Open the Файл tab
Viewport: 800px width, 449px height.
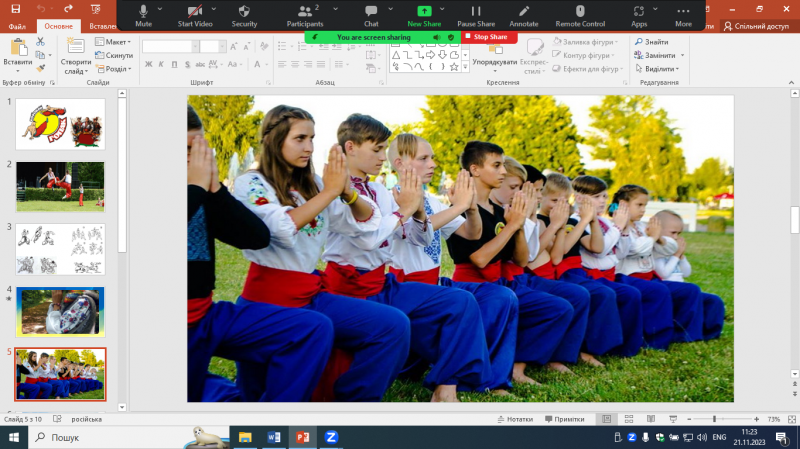(17, 26)
